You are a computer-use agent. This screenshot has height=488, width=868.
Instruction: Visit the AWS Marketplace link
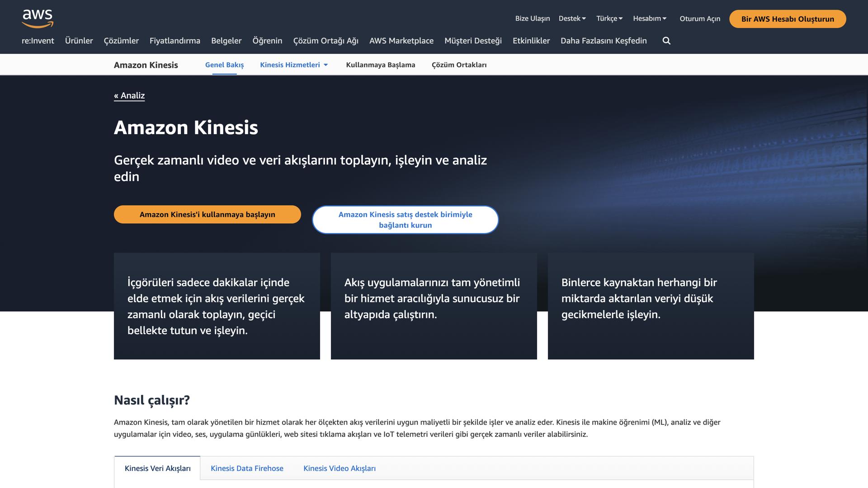coord(401,41)
